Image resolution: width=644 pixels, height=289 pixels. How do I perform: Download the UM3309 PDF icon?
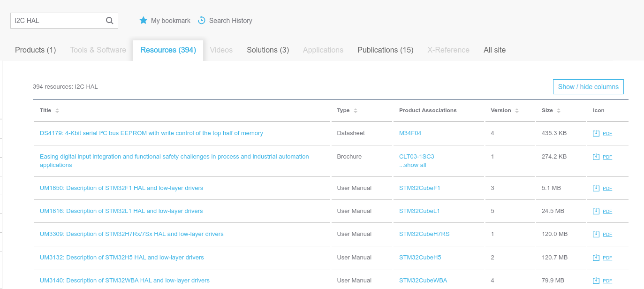click(596, 234)
